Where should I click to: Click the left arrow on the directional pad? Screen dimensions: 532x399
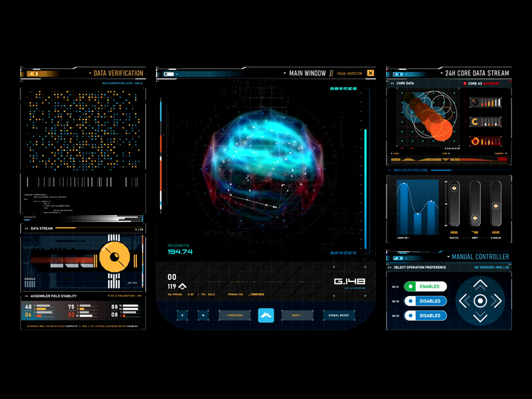pyautogui.click(x=464, y=301)
